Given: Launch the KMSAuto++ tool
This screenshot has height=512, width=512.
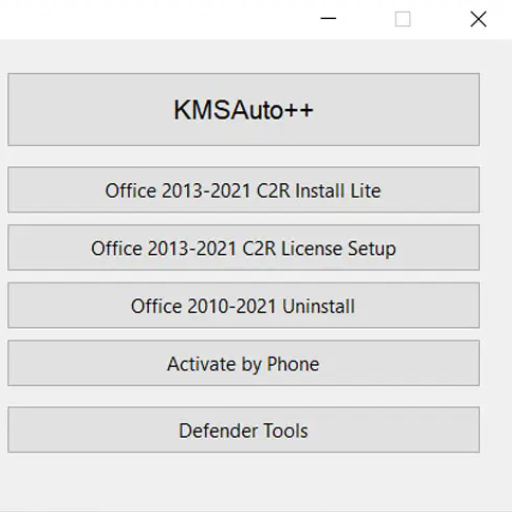Looking at the screenshot, I should [x=244, y=109].
